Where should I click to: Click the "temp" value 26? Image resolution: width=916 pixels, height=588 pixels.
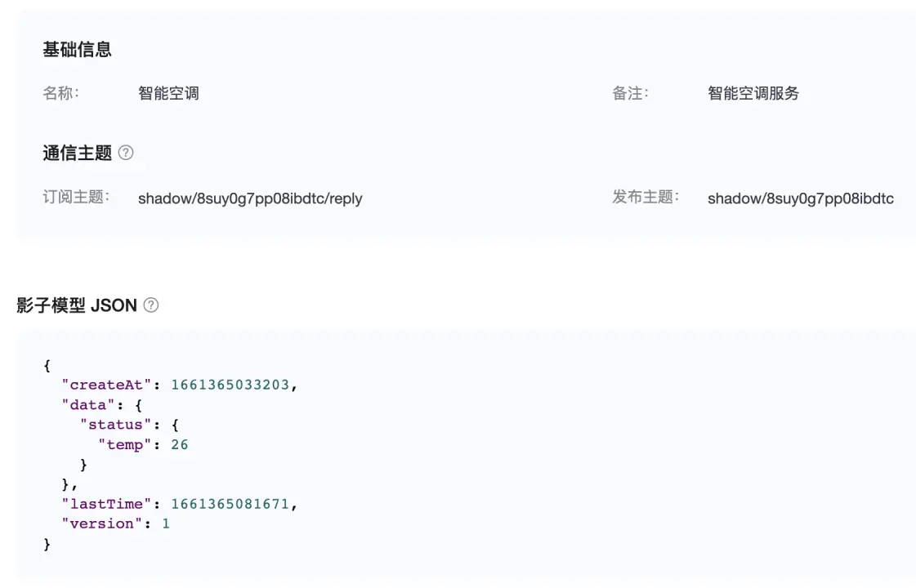(x=180, y=444)
